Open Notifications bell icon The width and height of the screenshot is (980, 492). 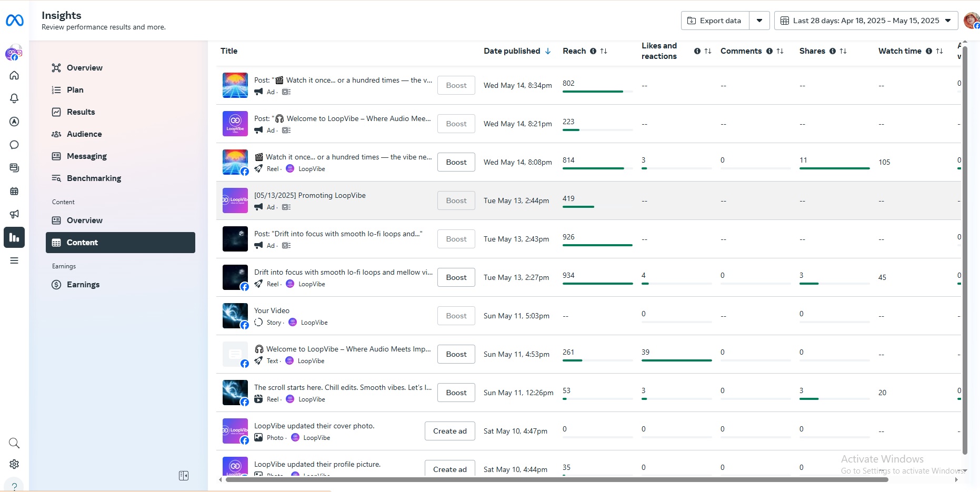(x=14, y=98)
